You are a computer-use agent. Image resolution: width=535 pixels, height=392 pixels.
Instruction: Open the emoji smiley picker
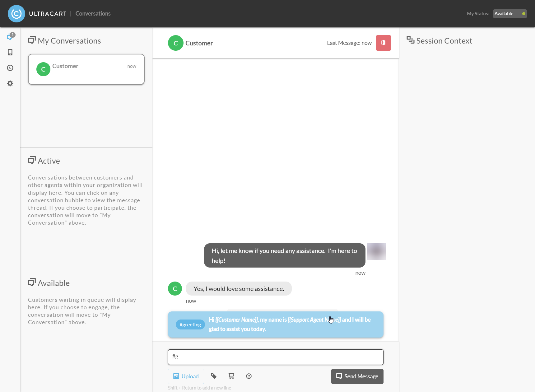[x=249, y=376]
